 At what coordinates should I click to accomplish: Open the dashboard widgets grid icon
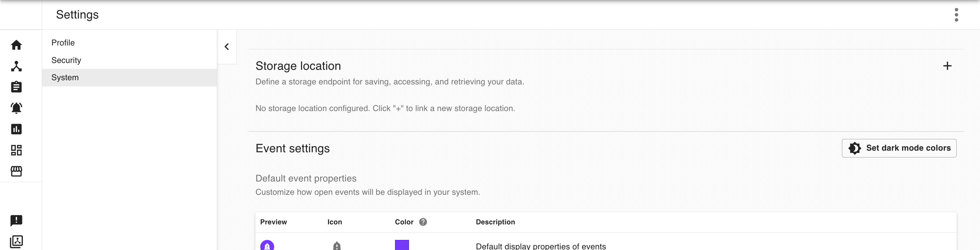(x=16, y=150)
